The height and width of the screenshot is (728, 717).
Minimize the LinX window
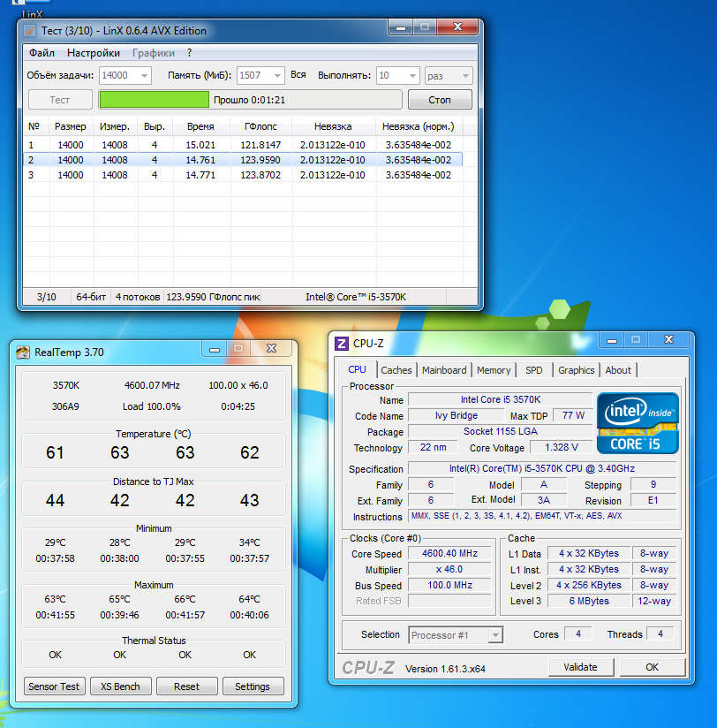(x=401, y=27)
